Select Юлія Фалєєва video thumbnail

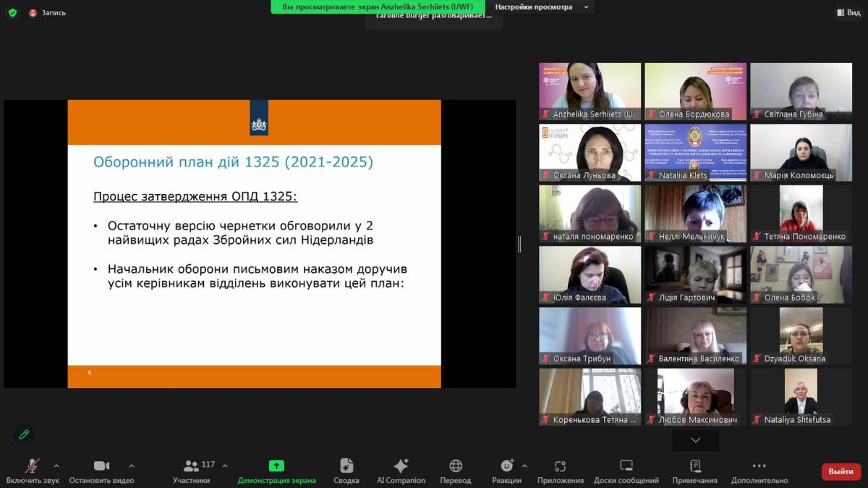pos(590,274)
